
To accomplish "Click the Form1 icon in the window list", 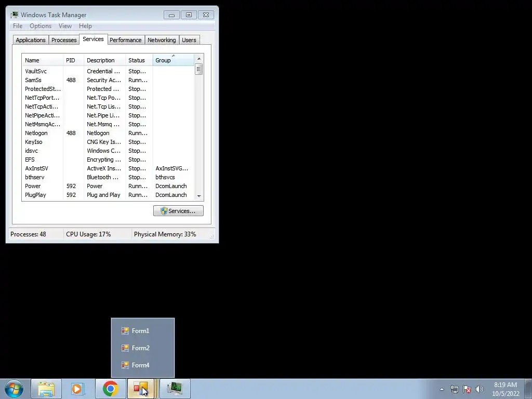I will tap(125, 331).
